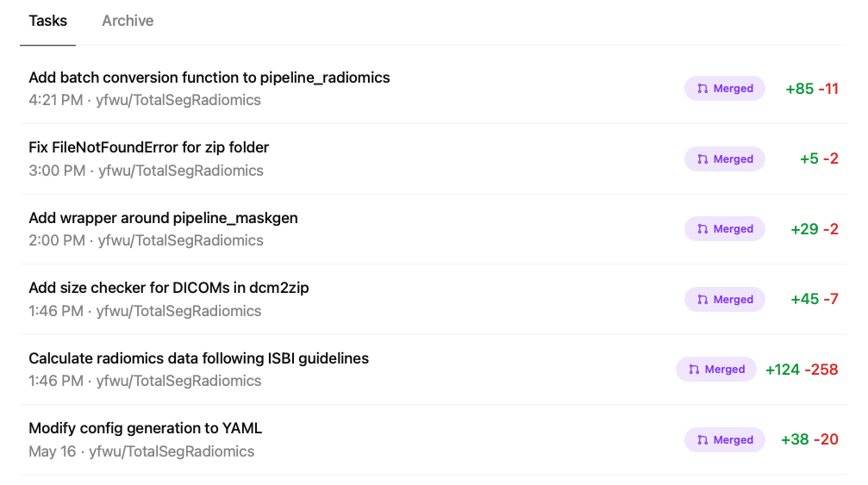Click the May 16 repository subtitle
Viewport: 868px width, 485px height.
[141, 451]
